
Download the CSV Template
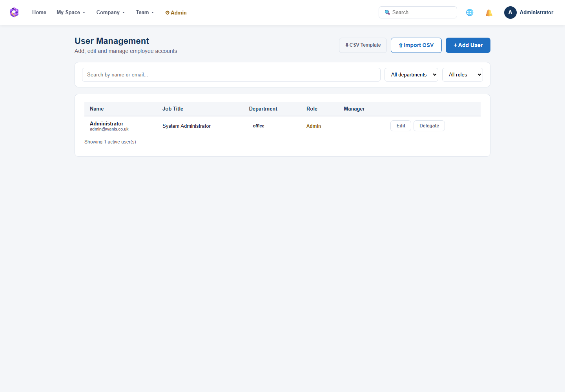coord(363,45)
